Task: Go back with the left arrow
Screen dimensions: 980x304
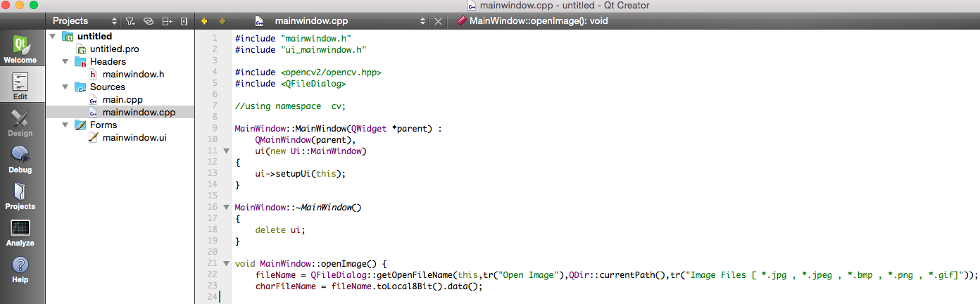Action: tap(204, 21)
